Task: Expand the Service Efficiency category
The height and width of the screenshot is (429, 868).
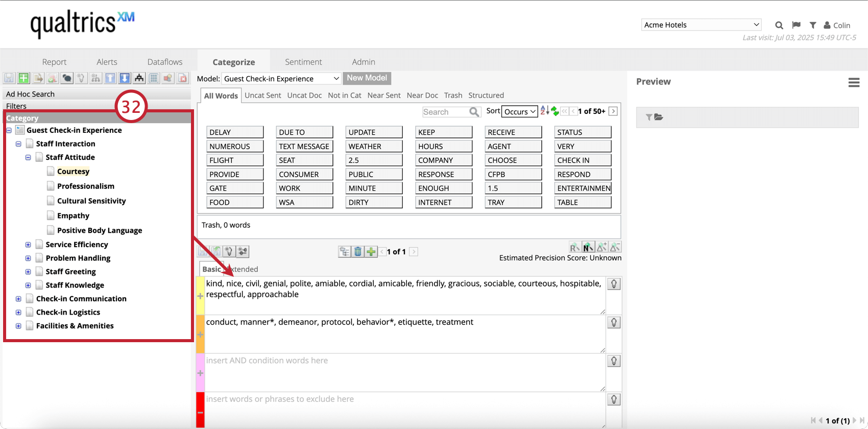Action: tap(28, 245)
